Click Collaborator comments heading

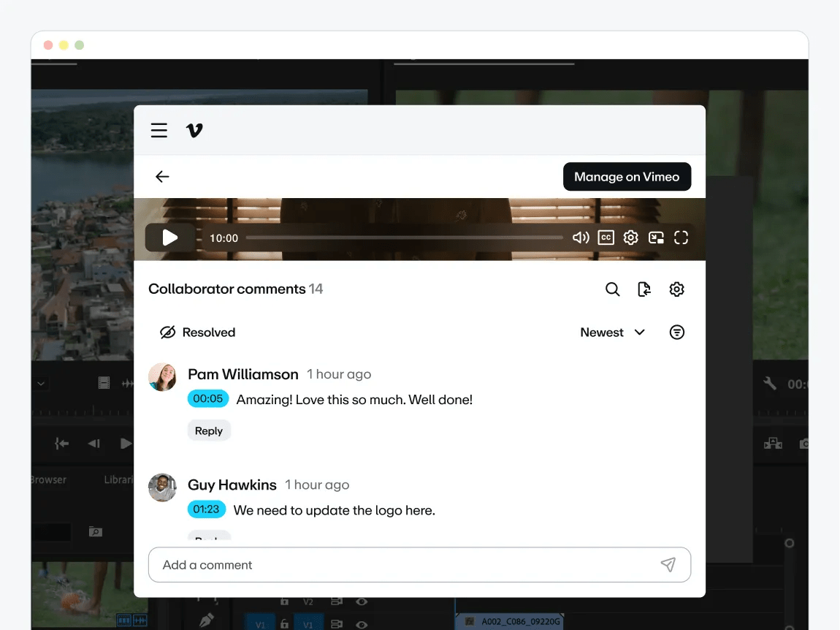tap(227, 289)
